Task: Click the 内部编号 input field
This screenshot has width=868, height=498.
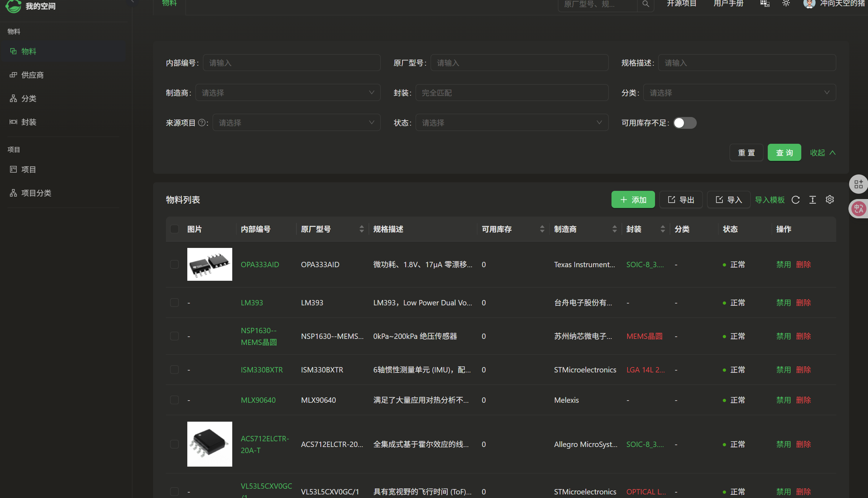Action: point(291,63)
